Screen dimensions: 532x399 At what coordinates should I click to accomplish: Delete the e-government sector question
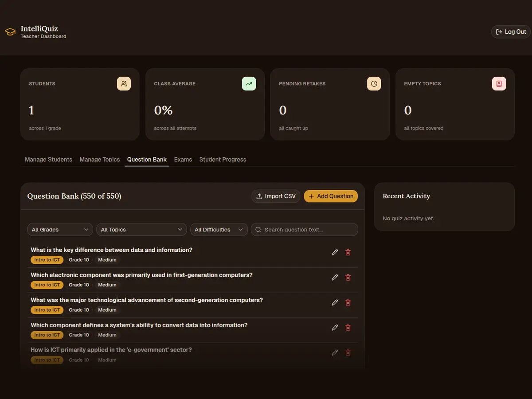tap(348, 352)
